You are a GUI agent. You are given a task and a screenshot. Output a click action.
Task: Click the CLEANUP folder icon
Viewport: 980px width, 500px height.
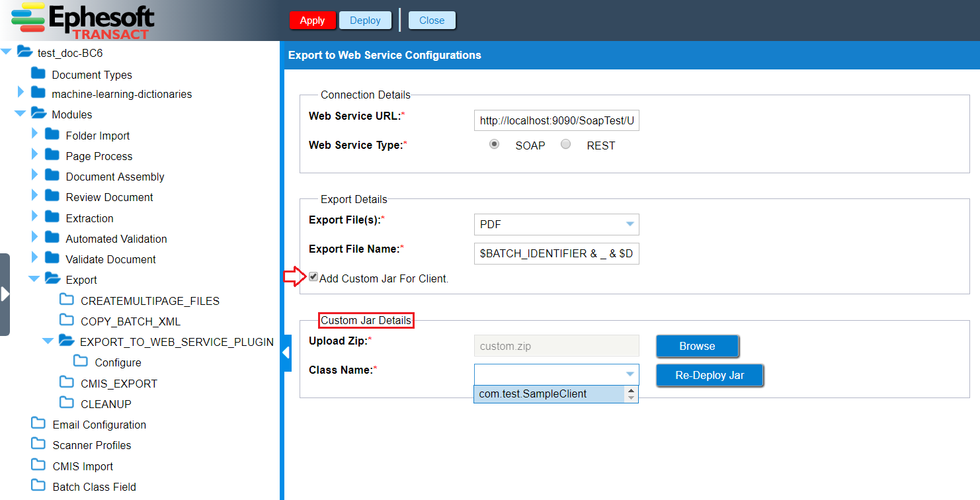67,403
